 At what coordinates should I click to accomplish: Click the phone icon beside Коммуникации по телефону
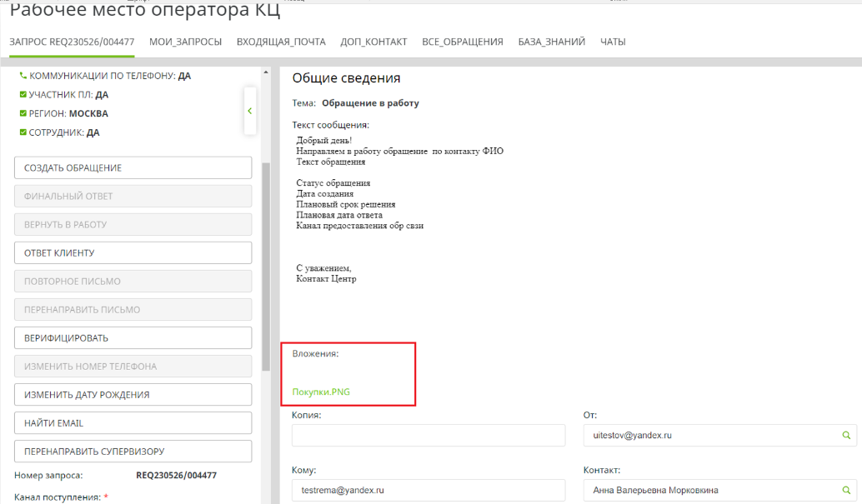point(23,76)
